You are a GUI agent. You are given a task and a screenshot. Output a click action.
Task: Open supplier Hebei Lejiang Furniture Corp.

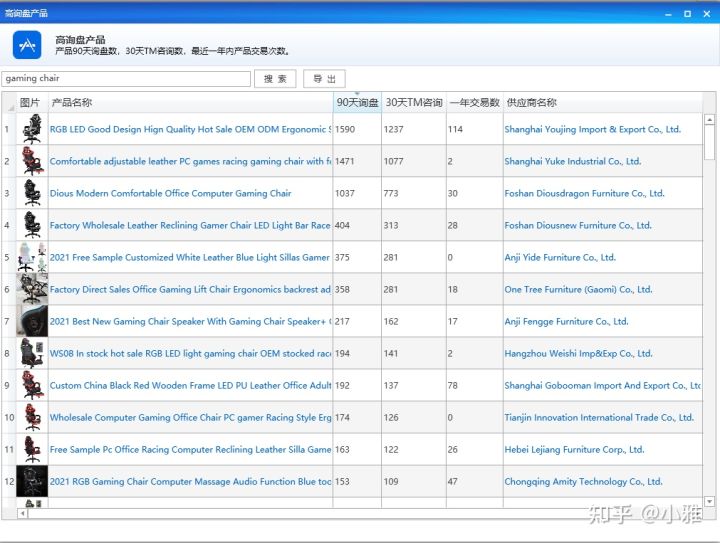pyautogui.click(x=574, y=449)
